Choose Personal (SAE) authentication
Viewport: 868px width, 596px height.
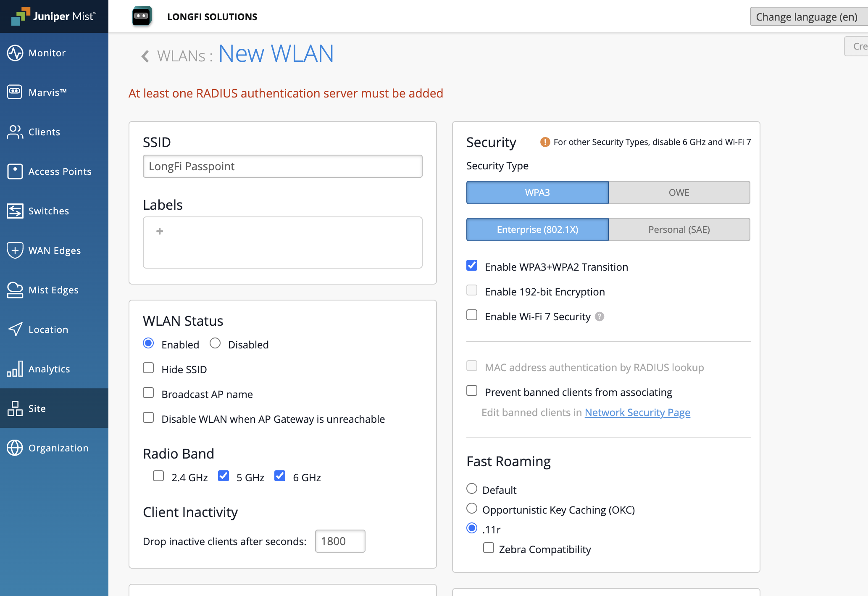[x=679, y=229]
